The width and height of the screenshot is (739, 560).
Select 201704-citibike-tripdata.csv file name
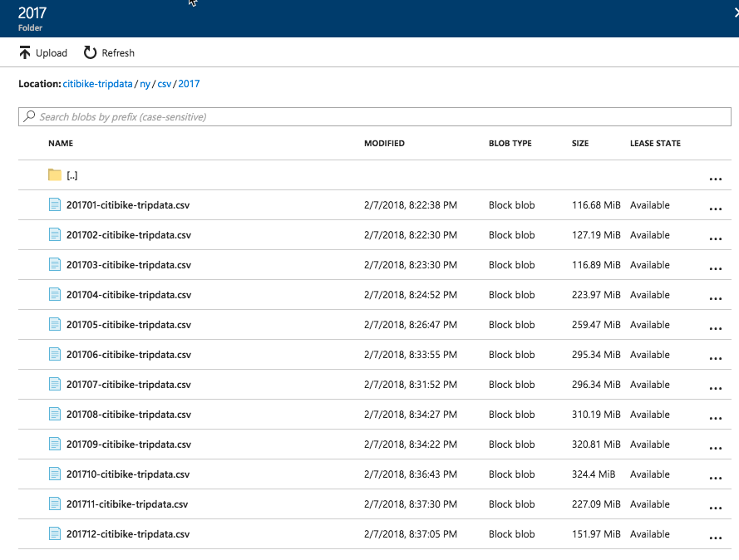click(129, 295)
